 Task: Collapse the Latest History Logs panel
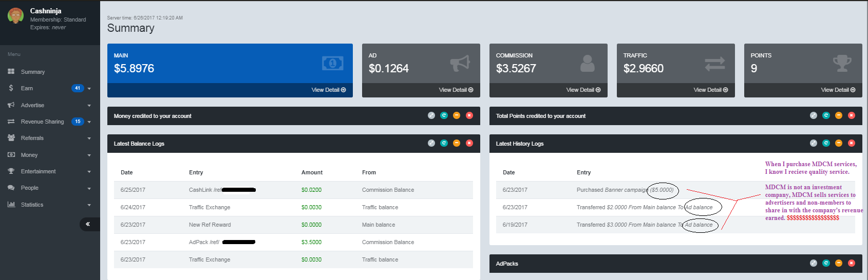(x=839, y=143)
